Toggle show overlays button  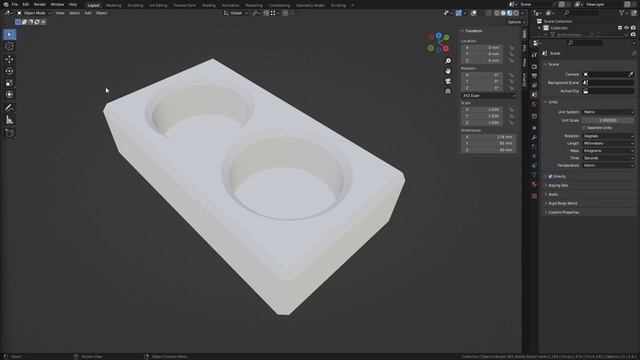pos(473,13)
